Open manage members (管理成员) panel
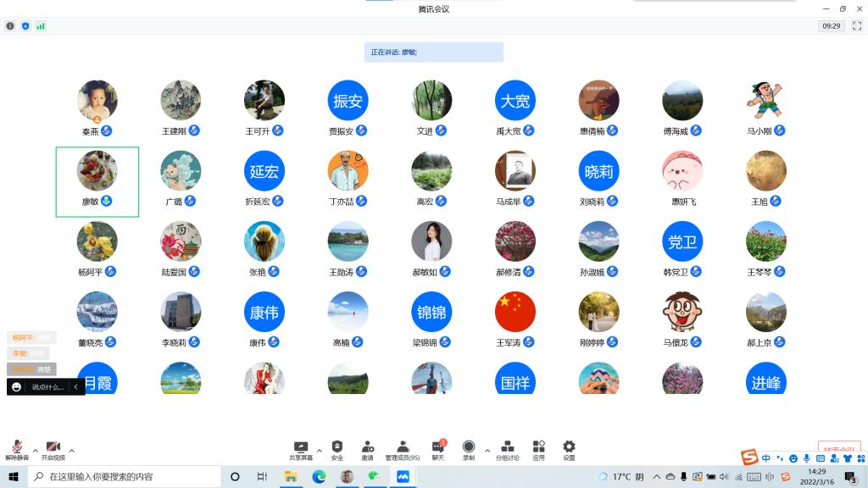868x488 pixels. coord(403,448)
